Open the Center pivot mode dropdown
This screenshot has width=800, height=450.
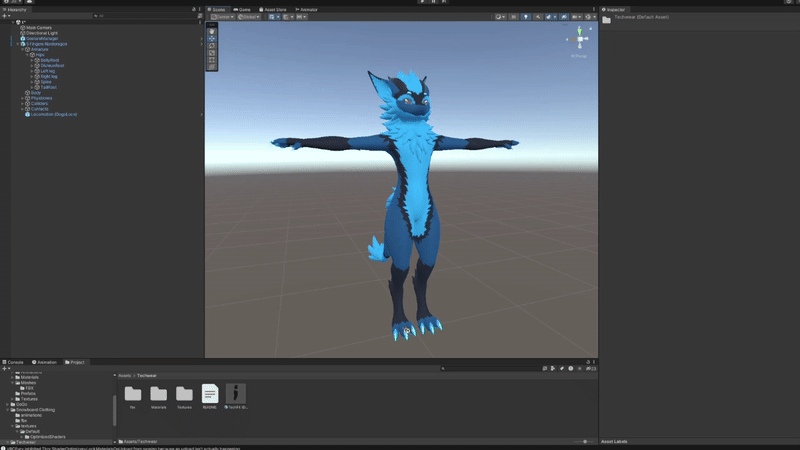pos(222,17)
